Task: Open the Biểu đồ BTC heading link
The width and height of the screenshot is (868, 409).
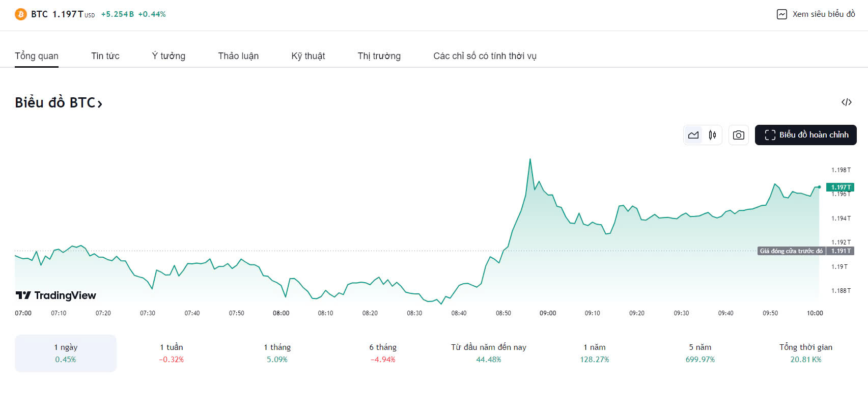Action: [59, 103]
